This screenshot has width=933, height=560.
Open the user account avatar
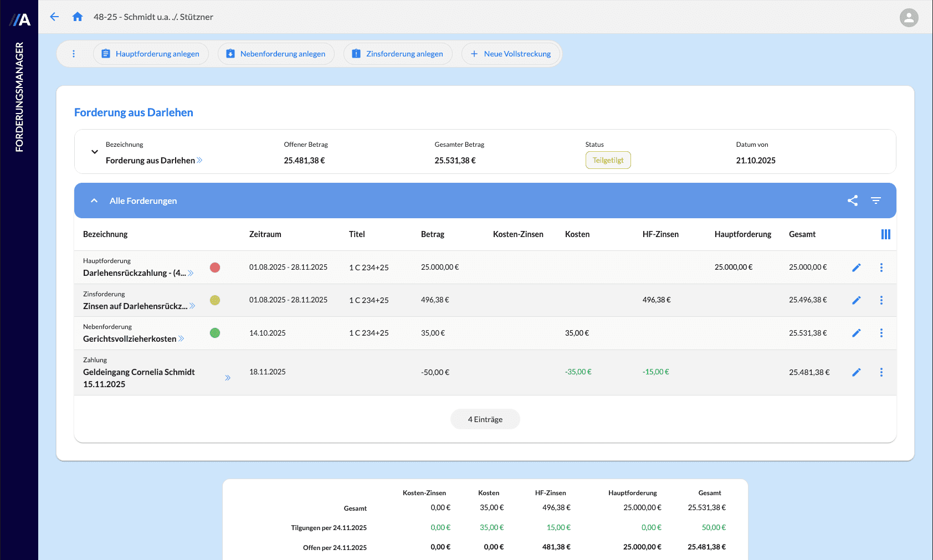pos(909,18)
